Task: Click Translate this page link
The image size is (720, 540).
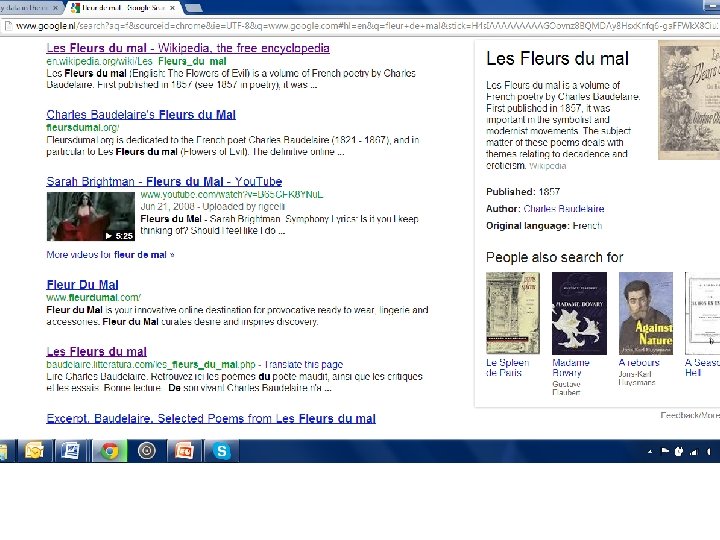Action: click(x=304, y=364)
